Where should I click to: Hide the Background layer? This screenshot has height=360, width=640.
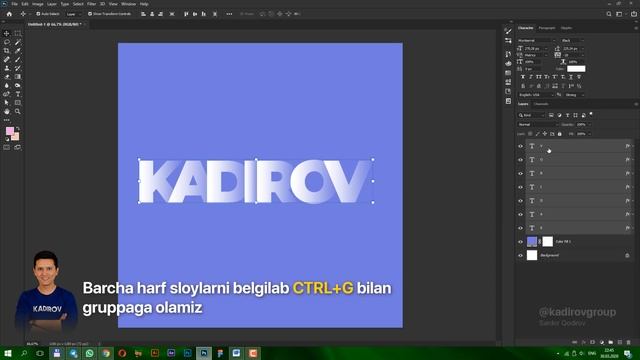point(520,256)
